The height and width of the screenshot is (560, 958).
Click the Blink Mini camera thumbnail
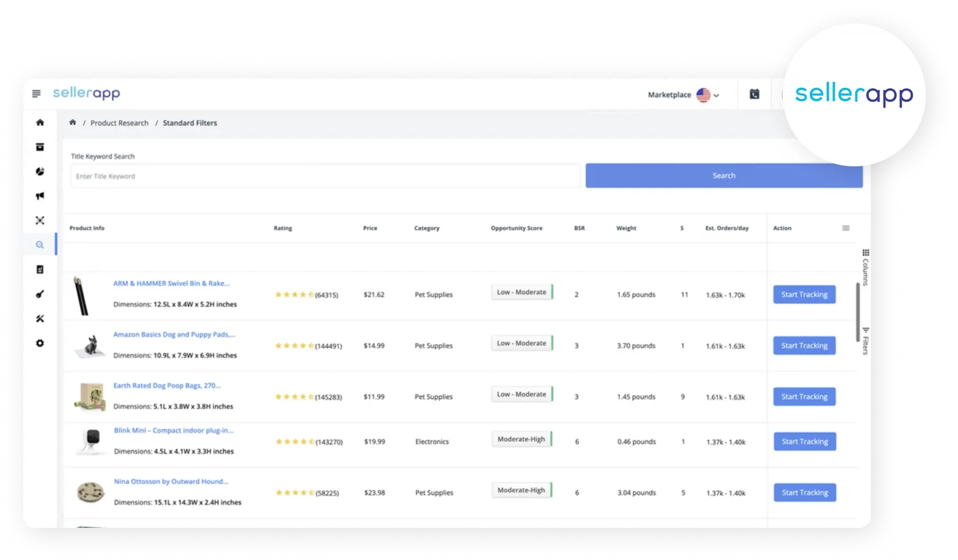(x=92, y=441)
